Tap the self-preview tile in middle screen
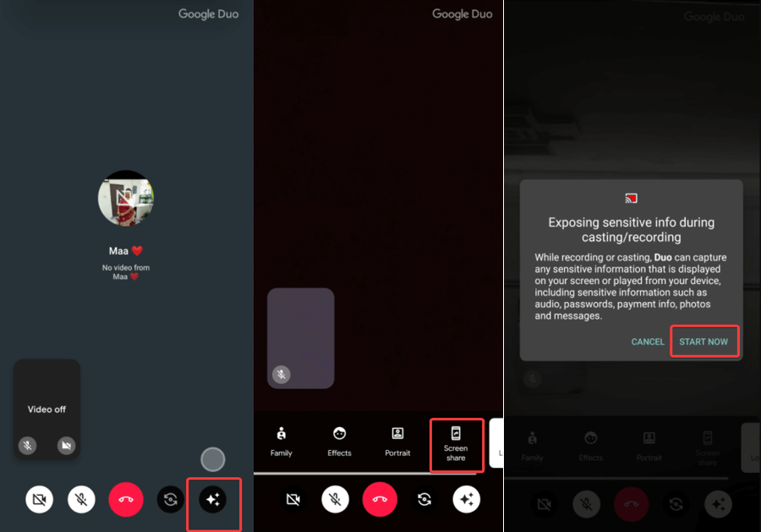The image size is (761, 532). 301,337
